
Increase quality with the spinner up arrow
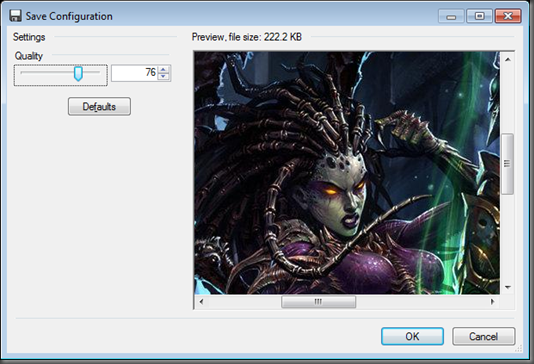point(163,69)
